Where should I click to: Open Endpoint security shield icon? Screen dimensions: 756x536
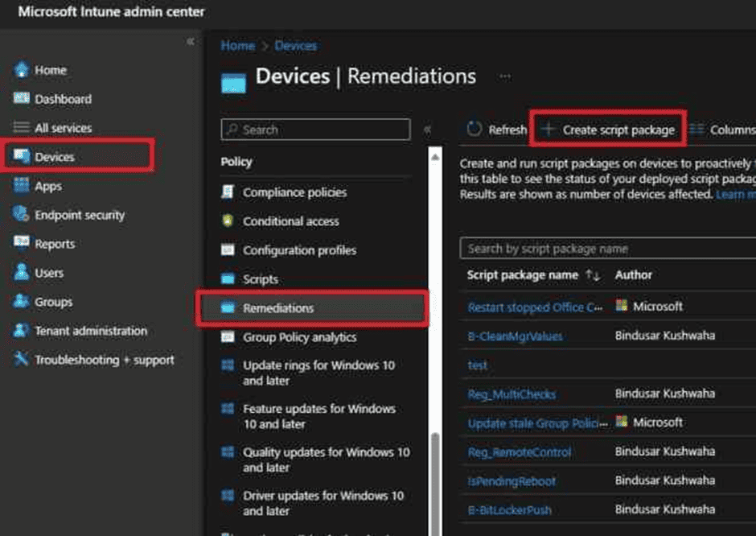point(22,215)
